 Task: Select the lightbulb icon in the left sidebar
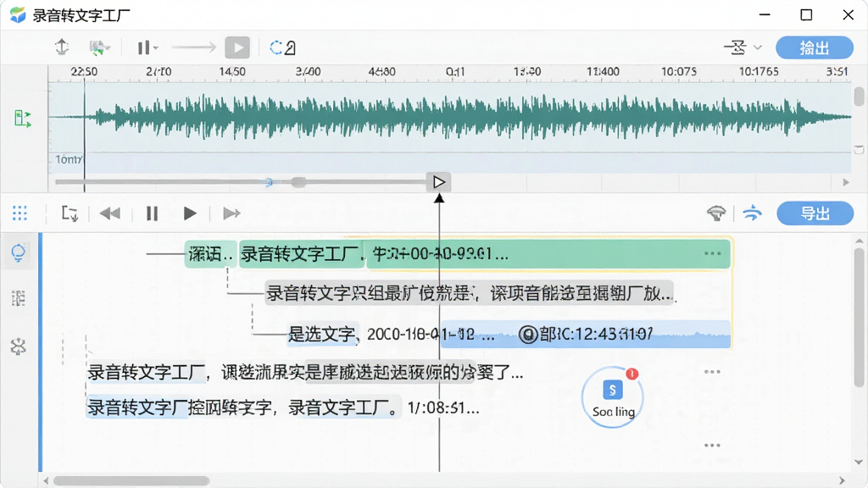pos(19,252)
